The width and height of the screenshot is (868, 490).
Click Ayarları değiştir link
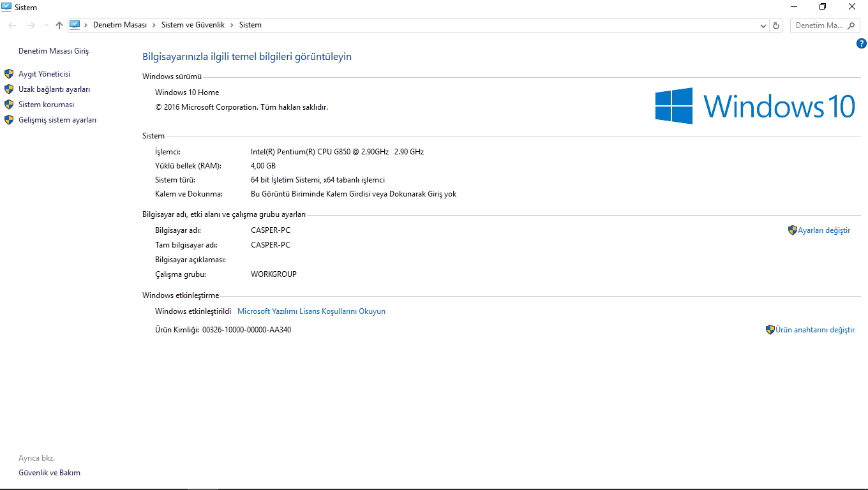point(824,230)
